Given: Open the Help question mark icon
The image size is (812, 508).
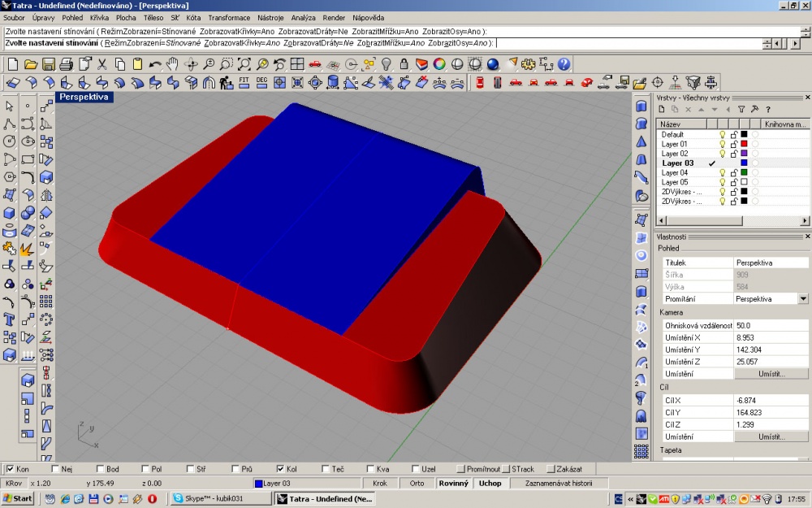Looking at the screenshot, I should [564, 64].
